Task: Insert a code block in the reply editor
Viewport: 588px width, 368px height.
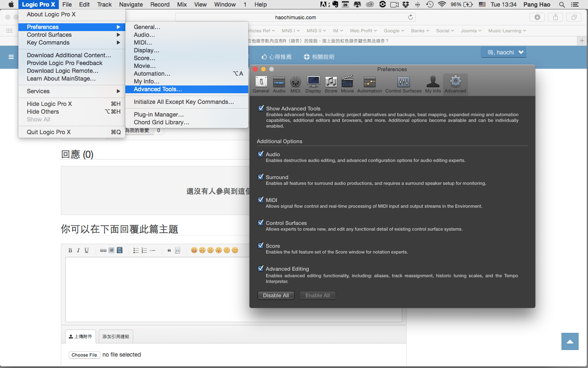Action: [178, 250]
